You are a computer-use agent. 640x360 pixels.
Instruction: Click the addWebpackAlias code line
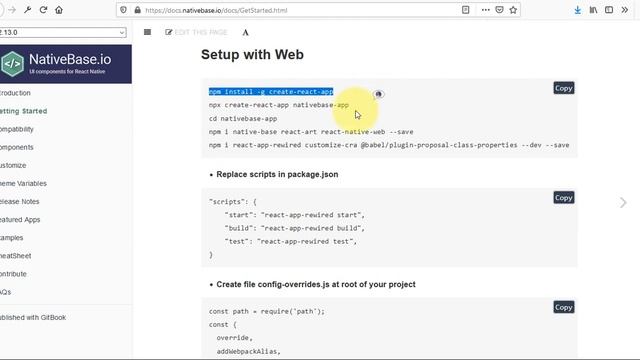(x=249, y=351)
